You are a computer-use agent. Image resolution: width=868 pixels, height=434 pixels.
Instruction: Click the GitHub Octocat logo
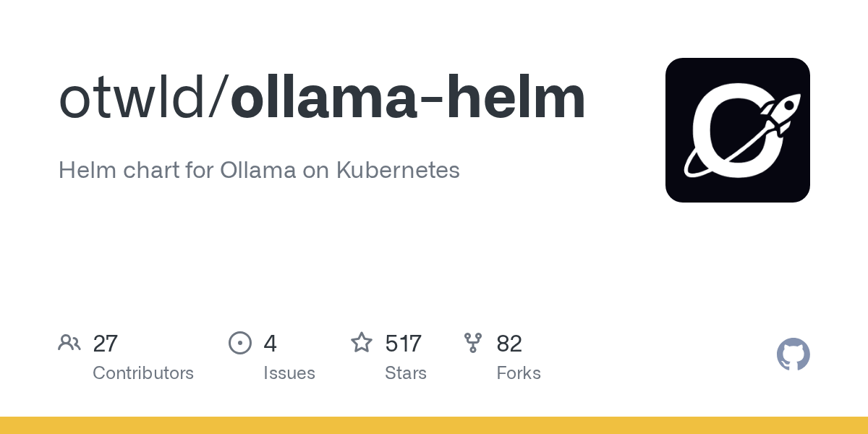793,354
